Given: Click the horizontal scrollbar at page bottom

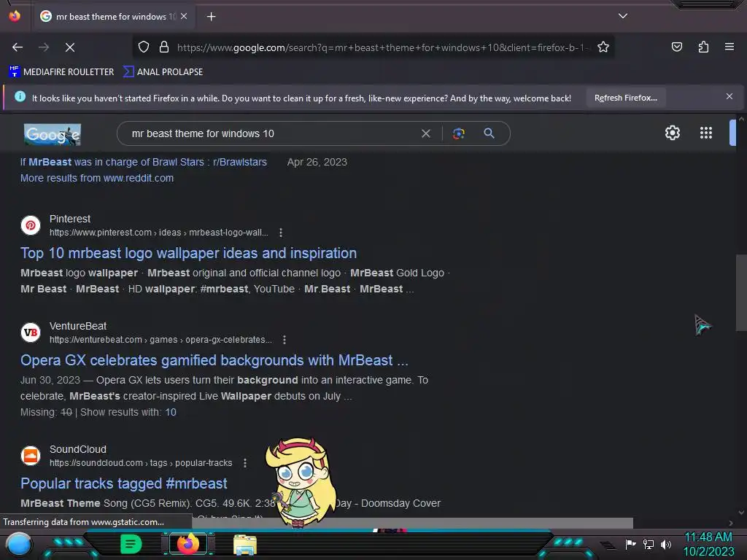Looking at the screenshot, I should [412, 523].
